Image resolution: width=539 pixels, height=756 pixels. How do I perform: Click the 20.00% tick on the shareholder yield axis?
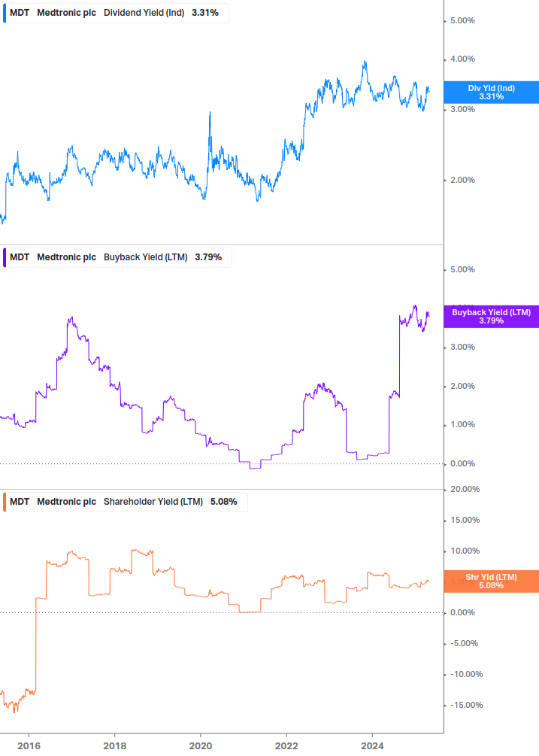coord(465,490)
